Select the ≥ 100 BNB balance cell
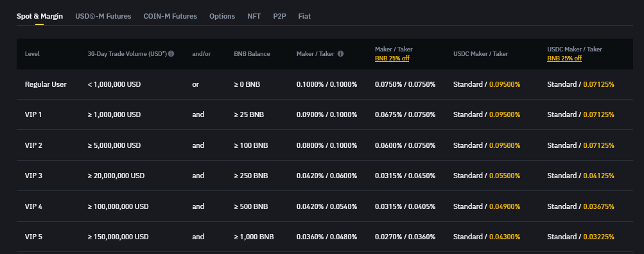This screenshot has height=254, width=644. 250,145
